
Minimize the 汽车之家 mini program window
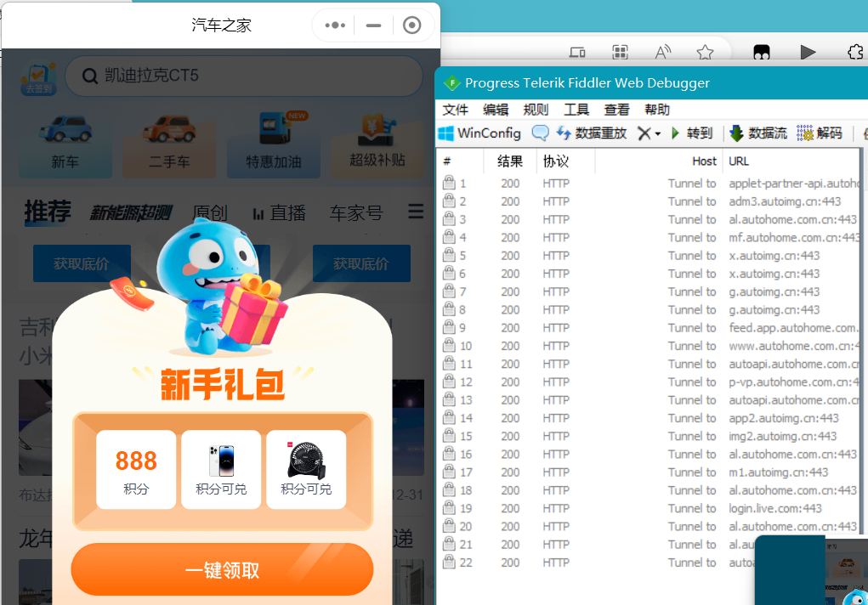click(x=374, y=25)
